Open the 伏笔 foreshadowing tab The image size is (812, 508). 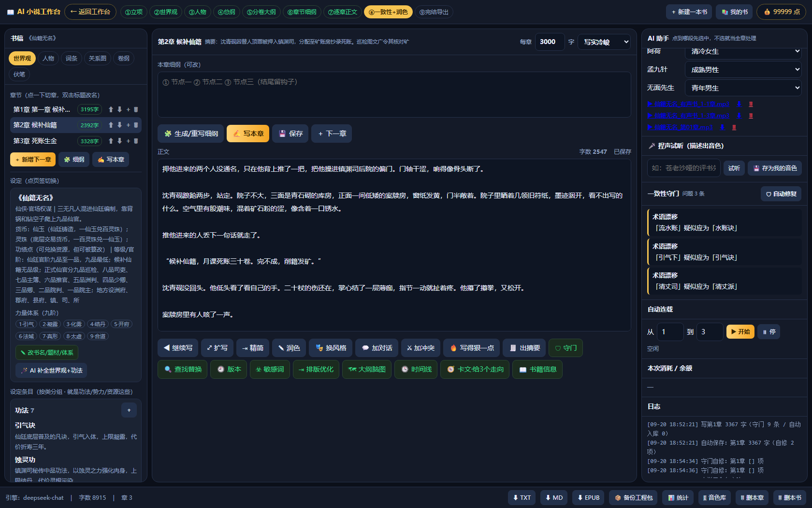19,74
